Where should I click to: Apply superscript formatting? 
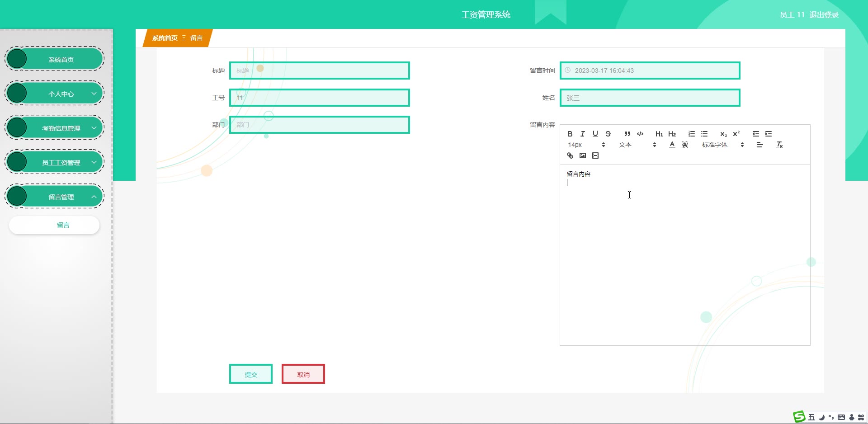736,134
